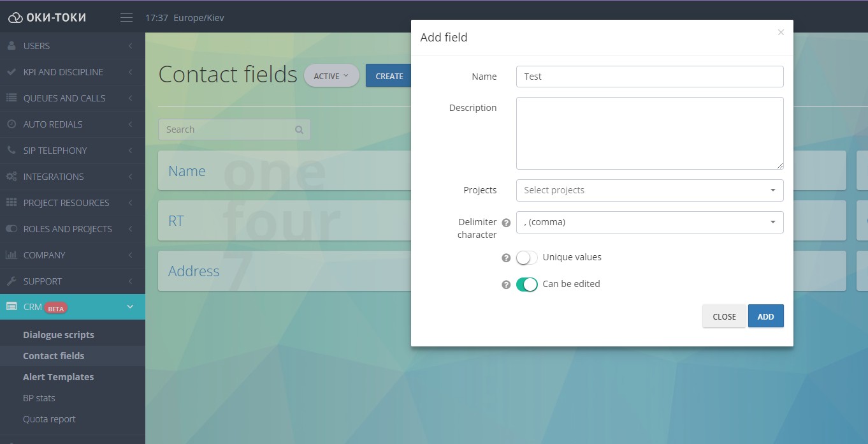Click the Company bar chart icon
868x444 pixels.
click(x=11, y=255)
